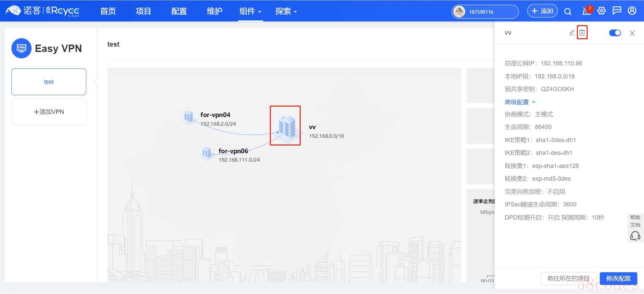This screenshot has height=294, width=644.
Task: Toggle the vv VPN enable switch
Action: click(615, 33)
